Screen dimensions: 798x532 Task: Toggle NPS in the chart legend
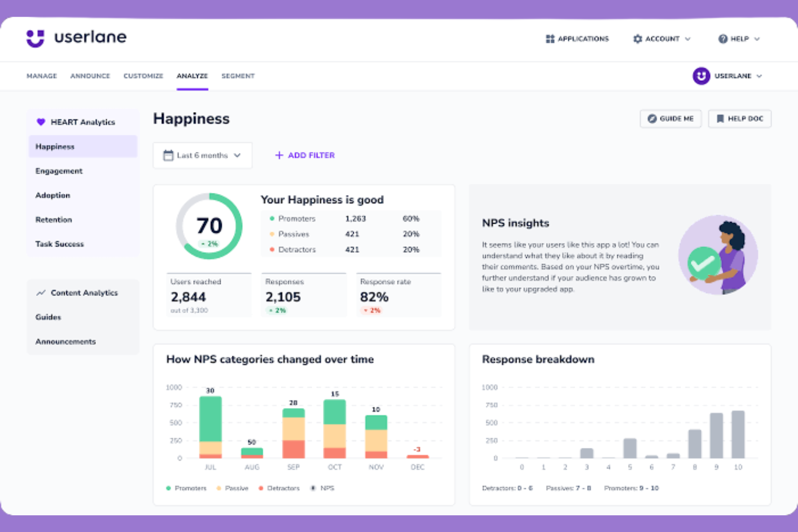point(322,488)
